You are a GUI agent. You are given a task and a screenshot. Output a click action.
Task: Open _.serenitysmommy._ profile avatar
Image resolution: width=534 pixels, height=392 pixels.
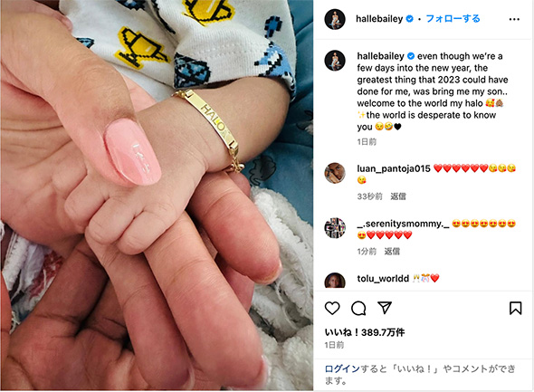pos(335,228)
